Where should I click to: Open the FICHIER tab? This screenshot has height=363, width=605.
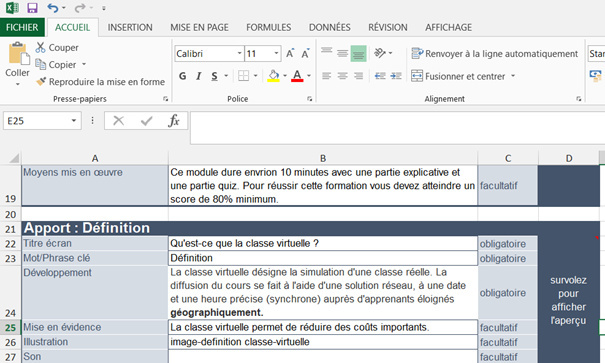pyautogui.click(x=22, y=27)
